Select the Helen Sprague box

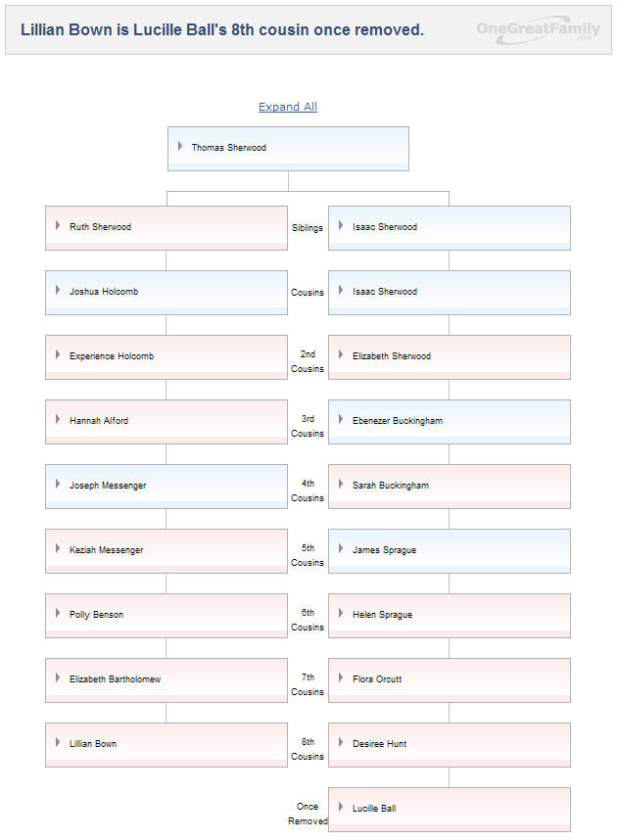(x=449, y=616)
